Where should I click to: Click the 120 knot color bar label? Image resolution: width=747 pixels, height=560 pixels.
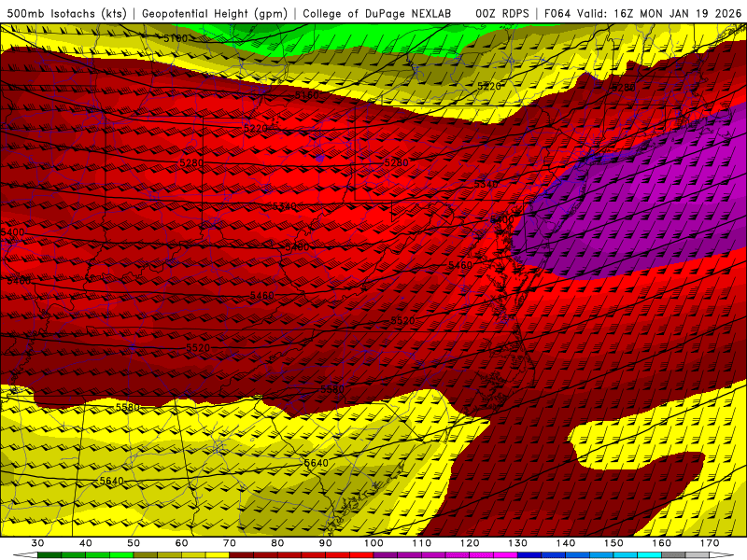[470, 543]
